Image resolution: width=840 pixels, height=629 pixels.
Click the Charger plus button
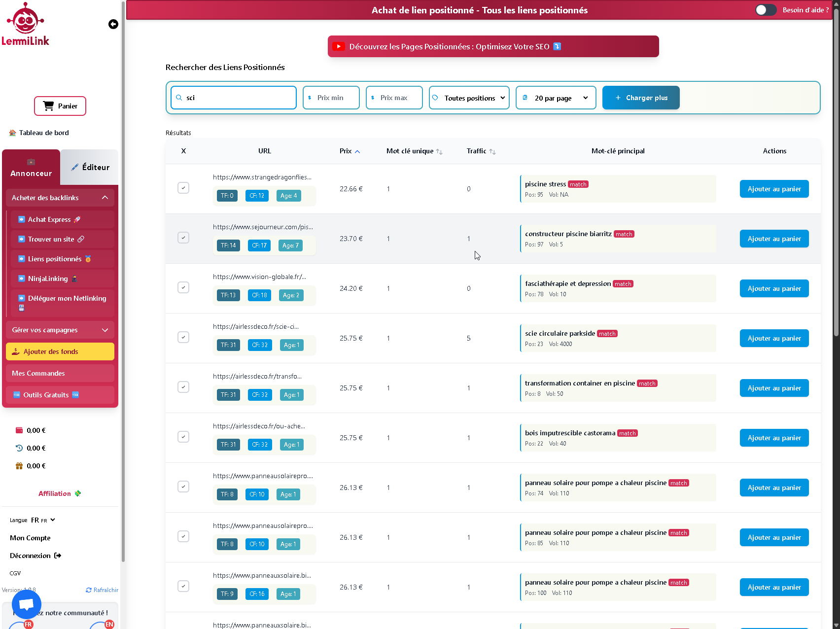point(640,98)
